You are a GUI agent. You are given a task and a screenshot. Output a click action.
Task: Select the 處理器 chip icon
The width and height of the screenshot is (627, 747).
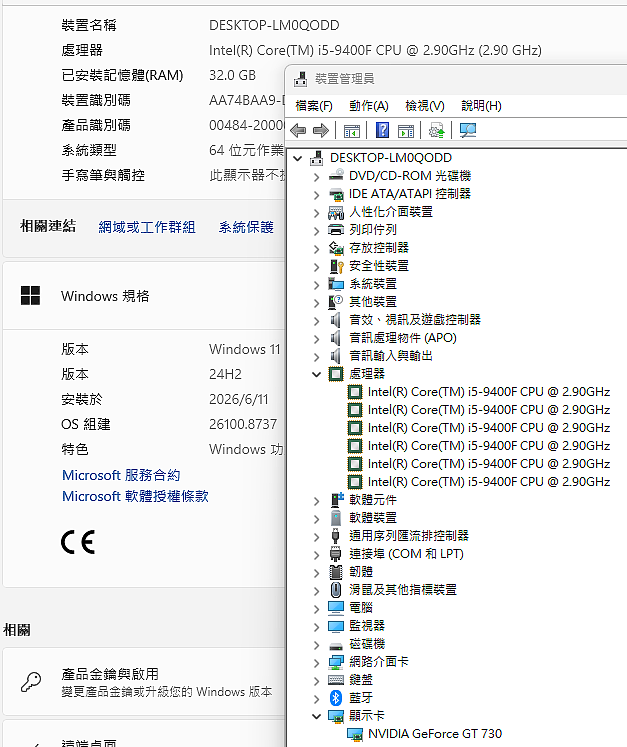(336, 374)
